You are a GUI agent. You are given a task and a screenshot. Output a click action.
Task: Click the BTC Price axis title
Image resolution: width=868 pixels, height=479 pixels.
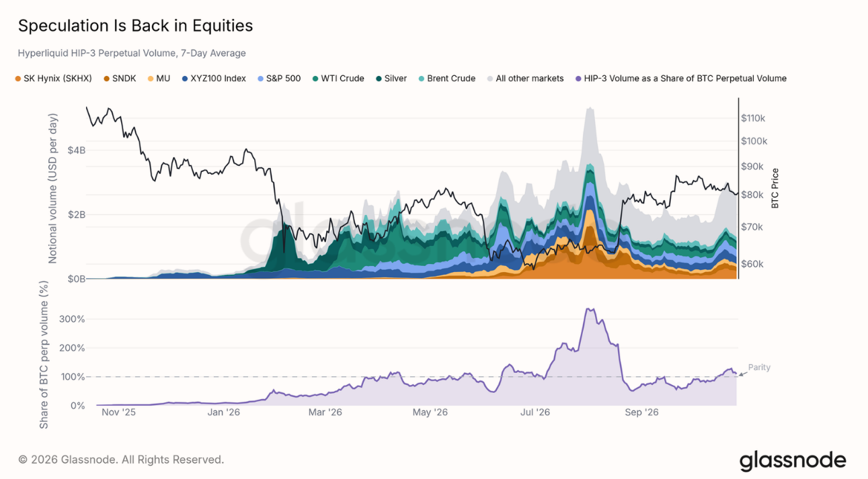click(775, 188)
